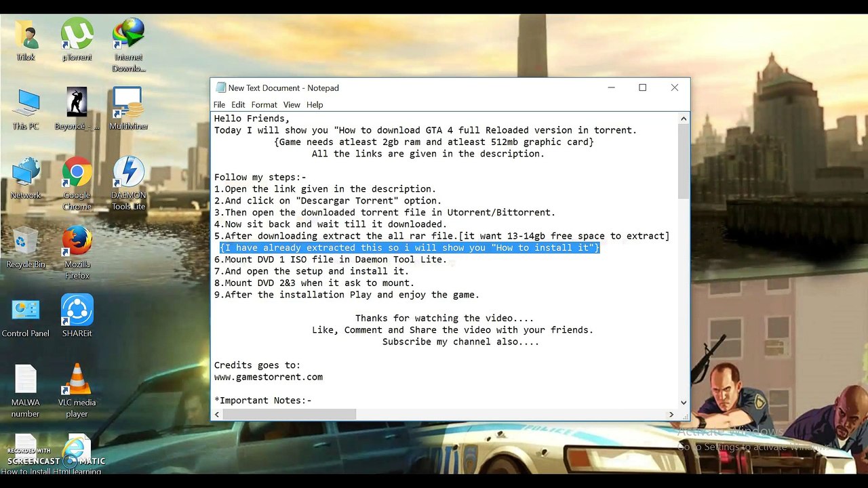Click the vertical scrollbar up arrow in Notepad
Screen dimensions: 868x488
(684, 119)
